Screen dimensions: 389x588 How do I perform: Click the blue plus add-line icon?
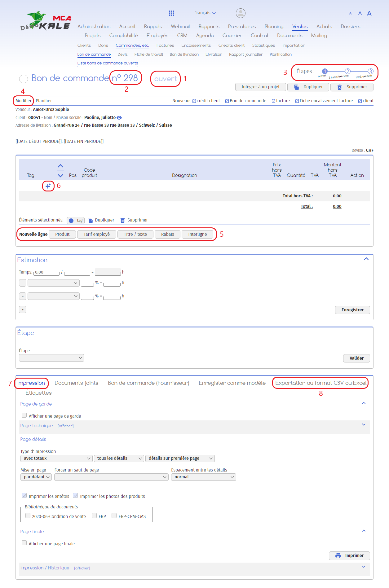point(48,186)
